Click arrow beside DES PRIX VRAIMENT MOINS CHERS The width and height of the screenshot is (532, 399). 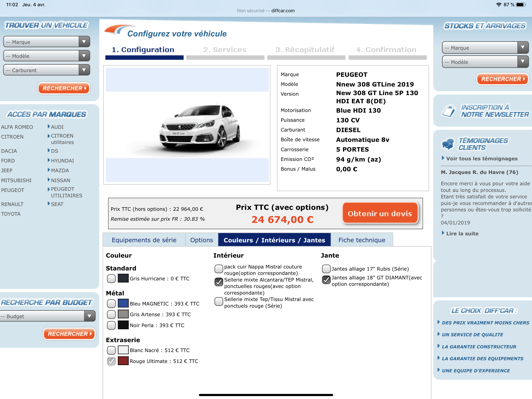[x=439, y=322]
